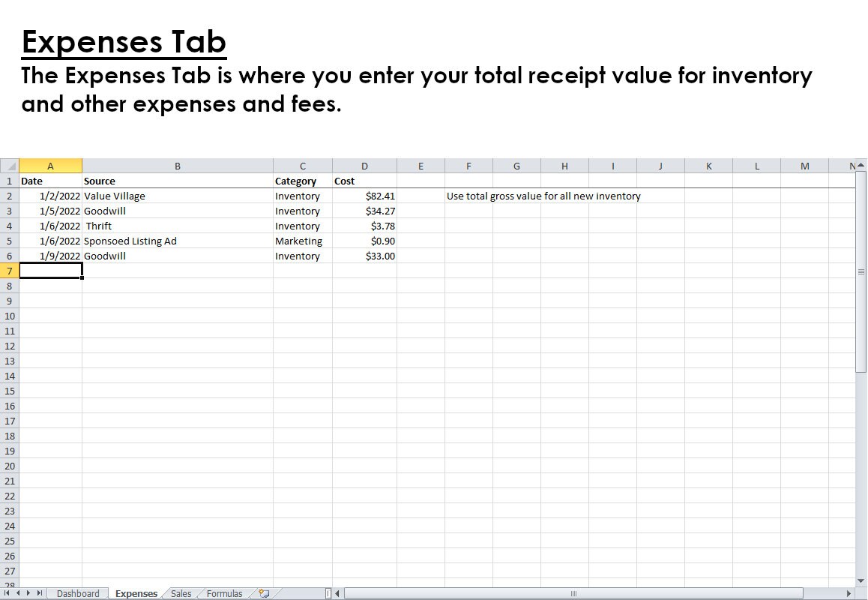Click the cell showing $82.41
The height and width of the screenshot is (600, 868).
pos(365,196)
